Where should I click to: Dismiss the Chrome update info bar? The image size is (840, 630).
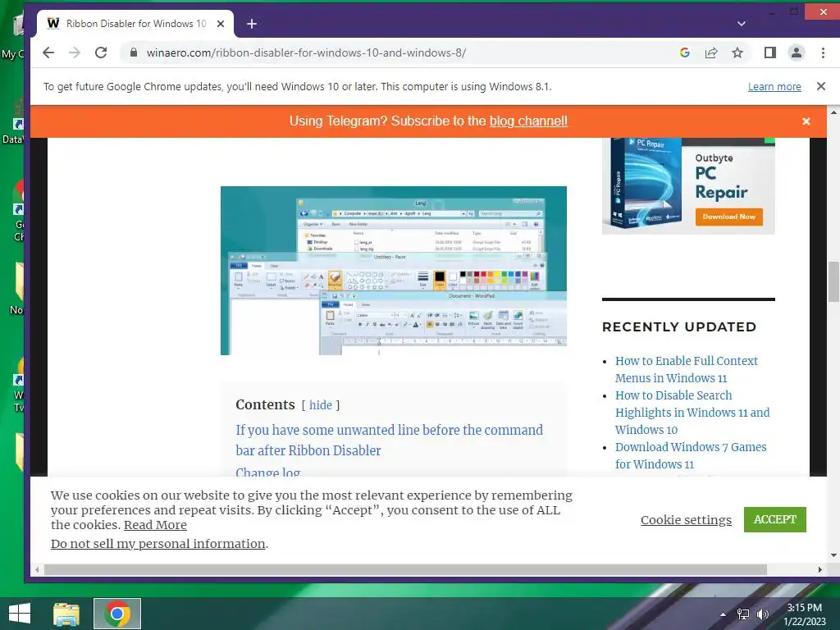tap(820, 86)
